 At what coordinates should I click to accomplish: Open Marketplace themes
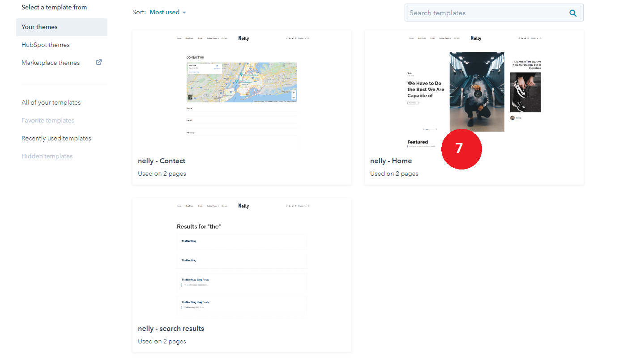pos(51,63)
